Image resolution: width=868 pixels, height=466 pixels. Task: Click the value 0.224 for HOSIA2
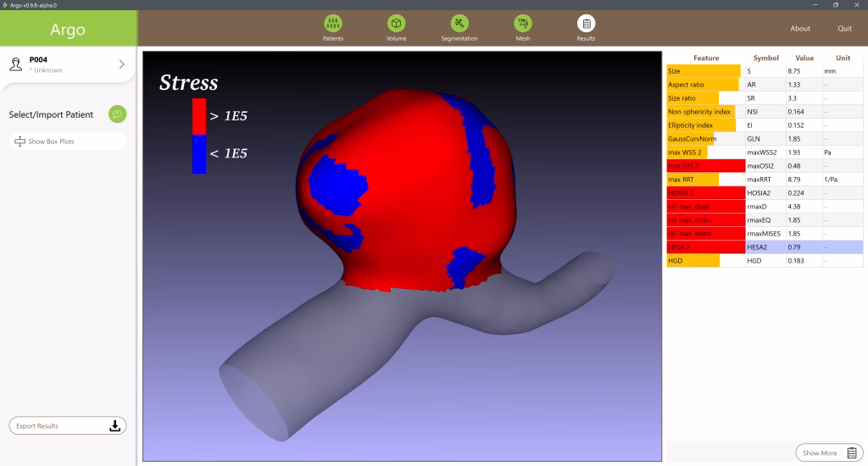pos(795,193)
